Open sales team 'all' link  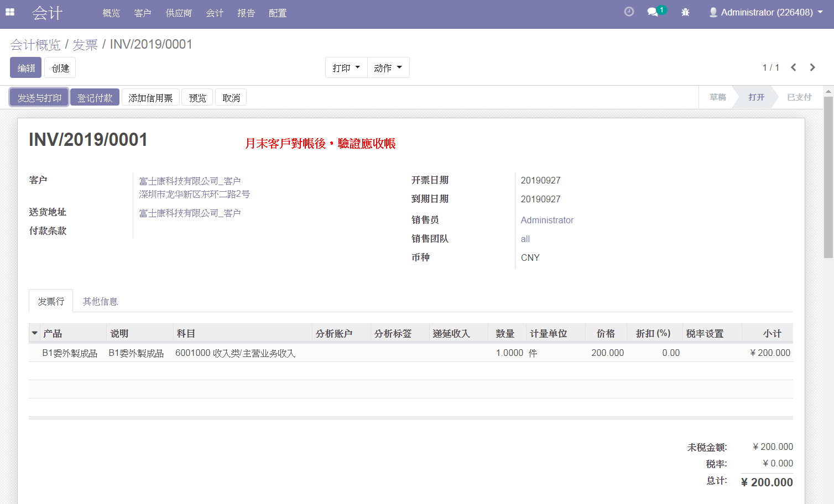[x=525, y=239]
